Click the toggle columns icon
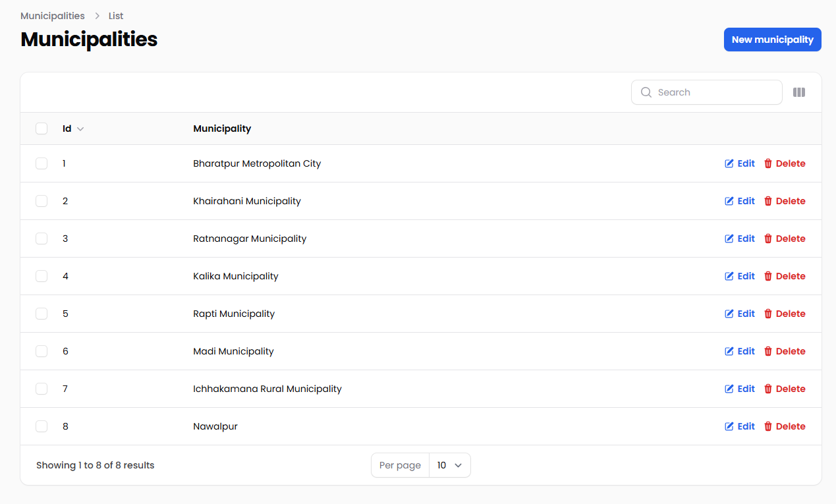This screenshot has height=504, width=836. coord(798,93)
